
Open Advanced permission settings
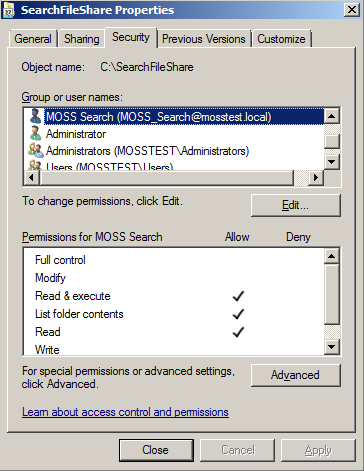pos(296,375)
